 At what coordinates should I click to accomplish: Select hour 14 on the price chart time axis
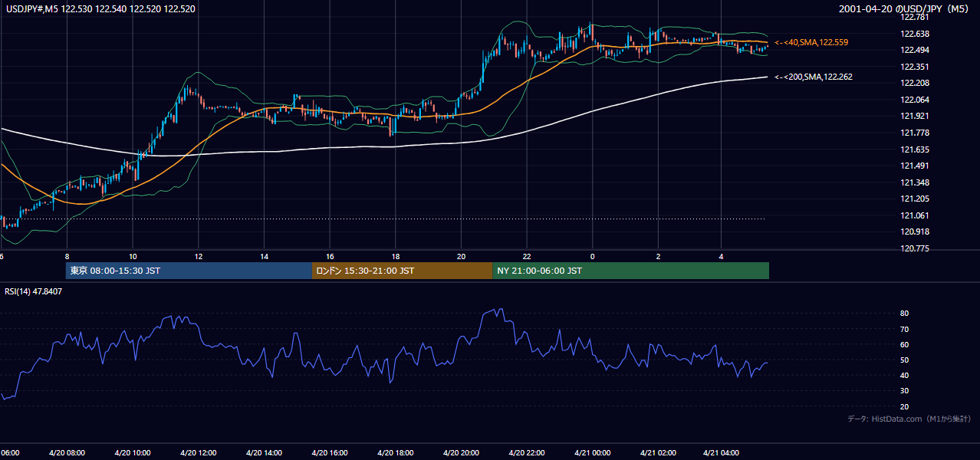[x=264, y=256]
